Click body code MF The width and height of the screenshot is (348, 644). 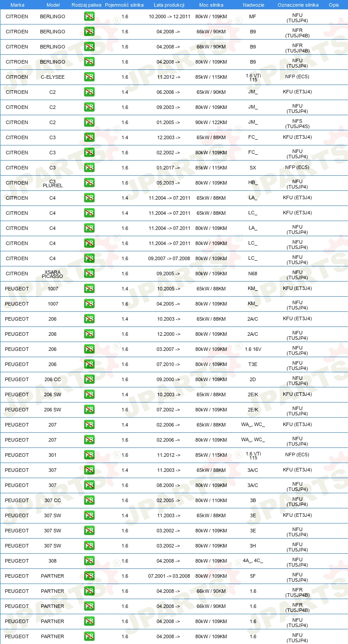(253, 16)
